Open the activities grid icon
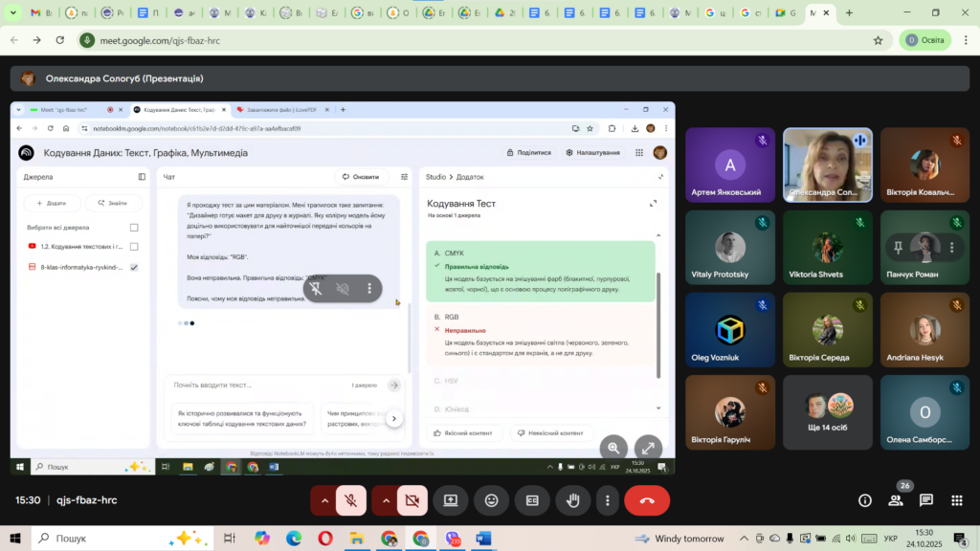Viewport: 980px width, 551px height. pyautogui.click(x=957, y=500)
